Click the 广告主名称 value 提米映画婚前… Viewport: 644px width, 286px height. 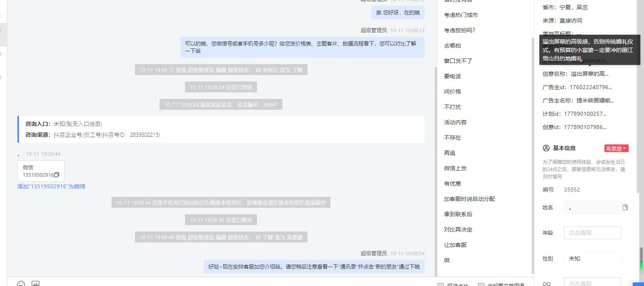point(595,100)
